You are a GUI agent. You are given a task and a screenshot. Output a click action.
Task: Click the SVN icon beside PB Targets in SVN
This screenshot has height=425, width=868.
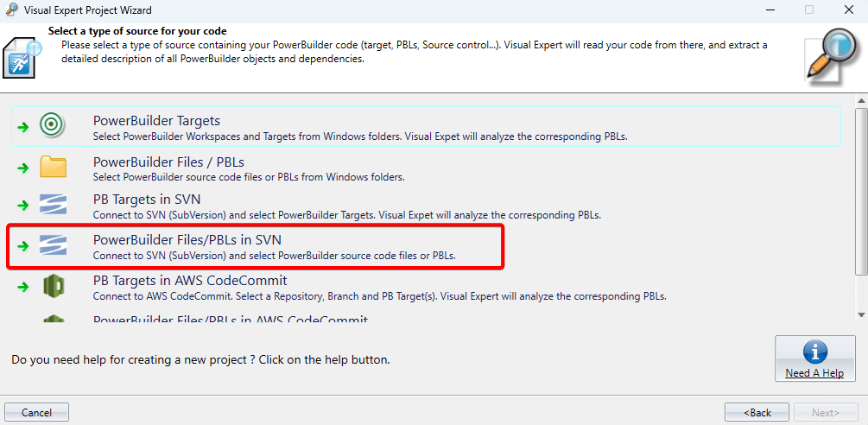coord(53,206)
